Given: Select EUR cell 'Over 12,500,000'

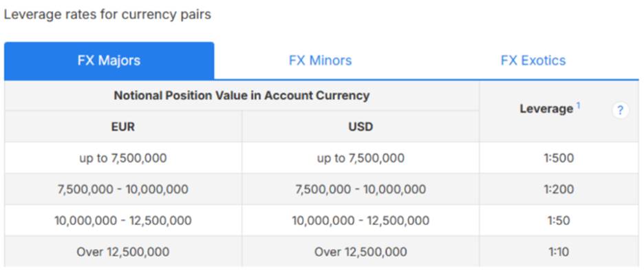Looking at the screenshot, I should click(123, 252).
